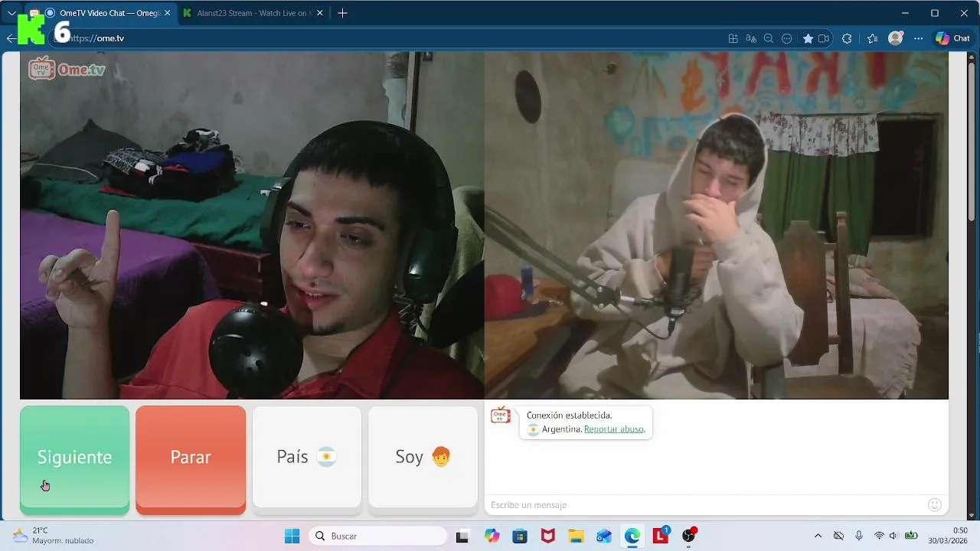Close the Alanst23 Stream tab

tap(318, 13)
